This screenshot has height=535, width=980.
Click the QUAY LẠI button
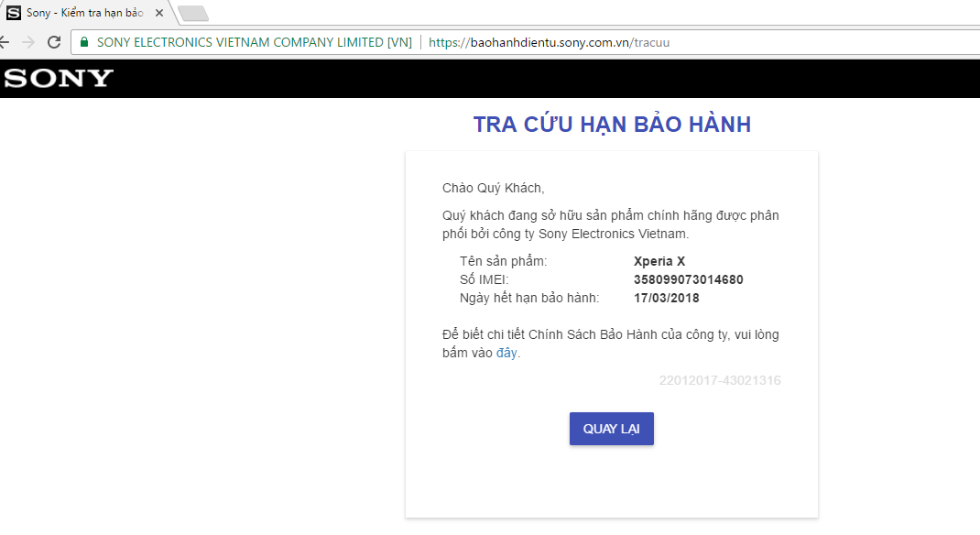coord(611,429)
